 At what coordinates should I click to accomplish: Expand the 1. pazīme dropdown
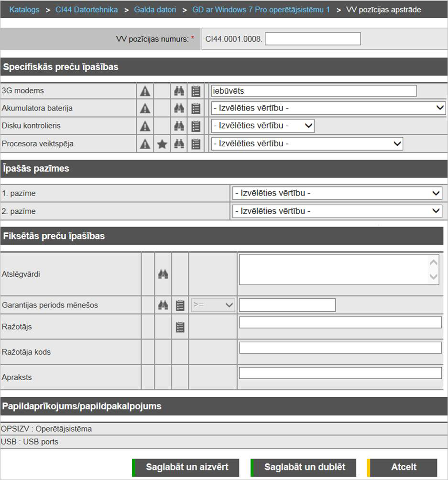tap(337, 194)
